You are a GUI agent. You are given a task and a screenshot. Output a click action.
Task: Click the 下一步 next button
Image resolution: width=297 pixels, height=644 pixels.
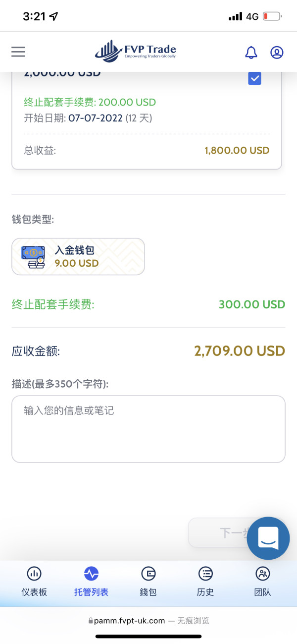[x=220, y=533]
